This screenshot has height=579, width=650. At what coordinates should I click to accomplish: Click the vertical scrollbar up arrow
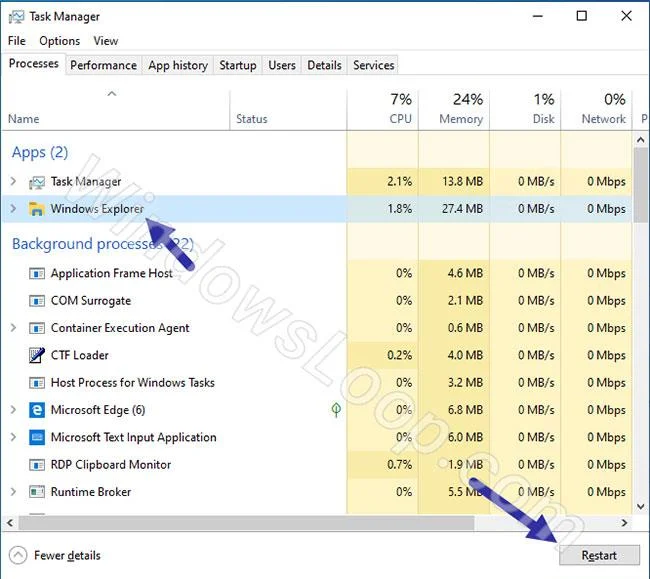(641, 140)
